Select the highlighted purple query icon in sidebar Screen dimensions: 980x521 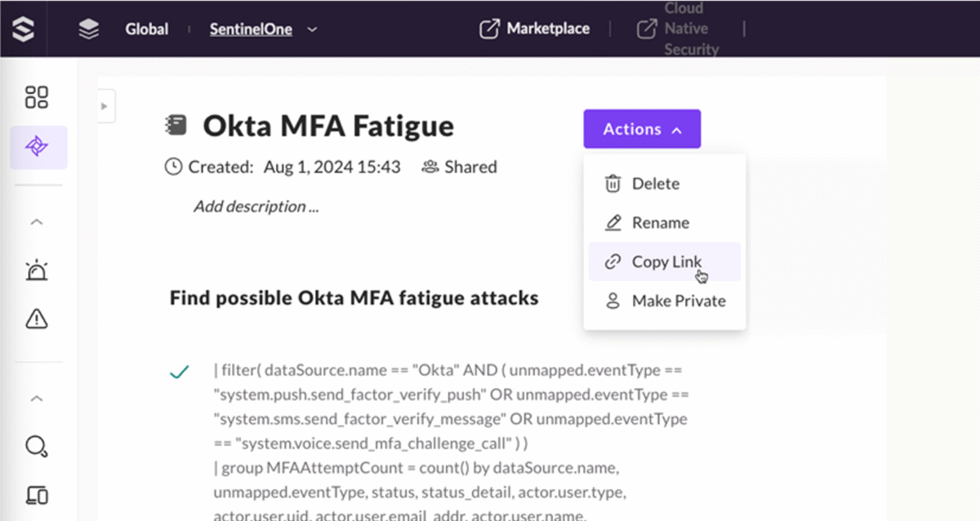[x=38, y=149]
